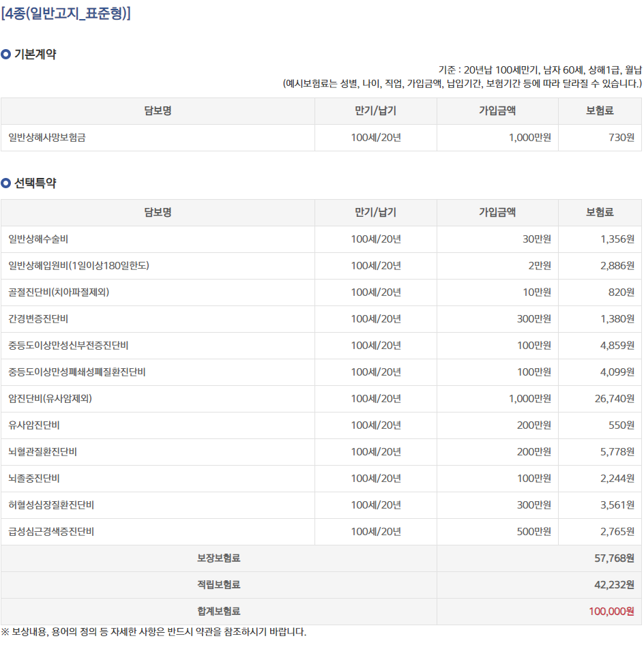The width and height of the screenshot is (644, 645).
Task: Select the 급성심근경색증진단비 row name
Action: 51,531
